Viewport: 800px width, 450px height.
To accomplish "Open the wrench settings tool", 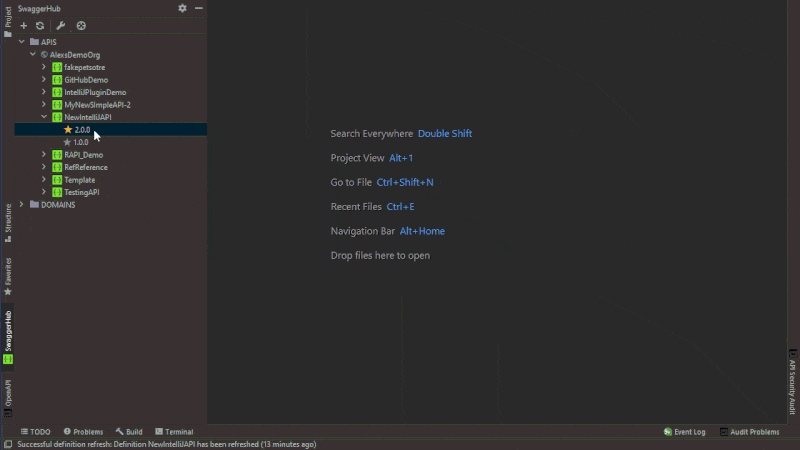I will click(61, 26).
